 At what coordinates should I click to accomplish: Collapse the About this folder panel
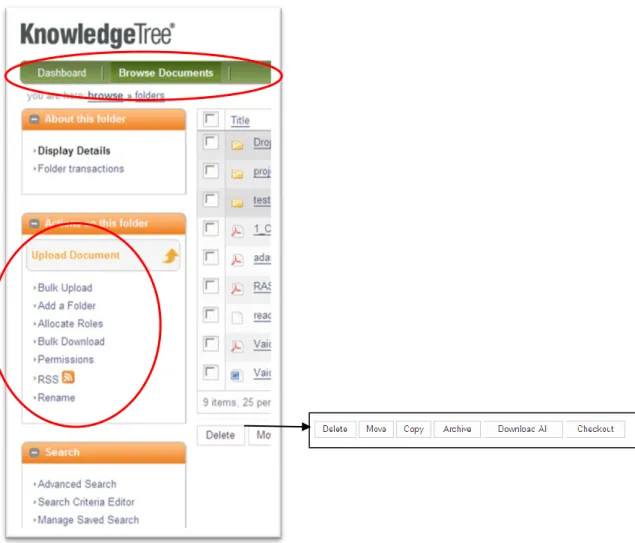34,119
